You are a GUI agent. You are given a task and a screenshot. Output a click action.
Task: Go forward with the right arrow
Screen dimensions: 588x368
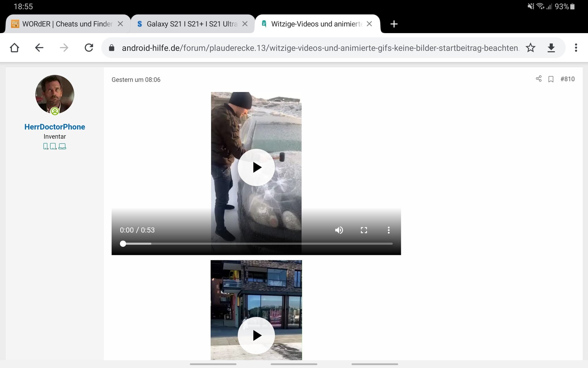64,48
